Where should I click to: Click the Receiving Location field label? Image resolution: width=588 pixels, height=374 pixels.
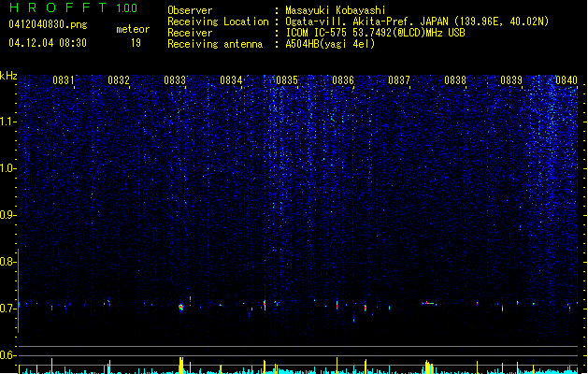218,22
